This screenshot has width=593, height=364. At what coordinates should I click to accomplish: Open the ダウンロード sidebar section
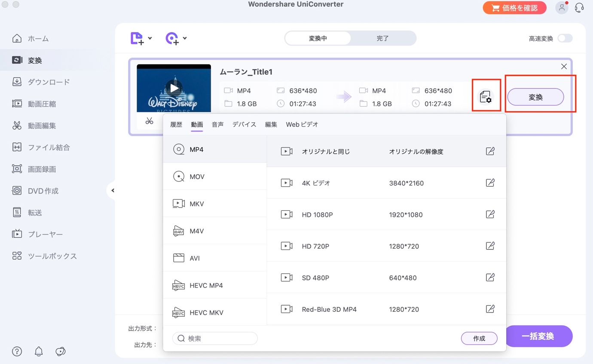[x=41, y=82]
